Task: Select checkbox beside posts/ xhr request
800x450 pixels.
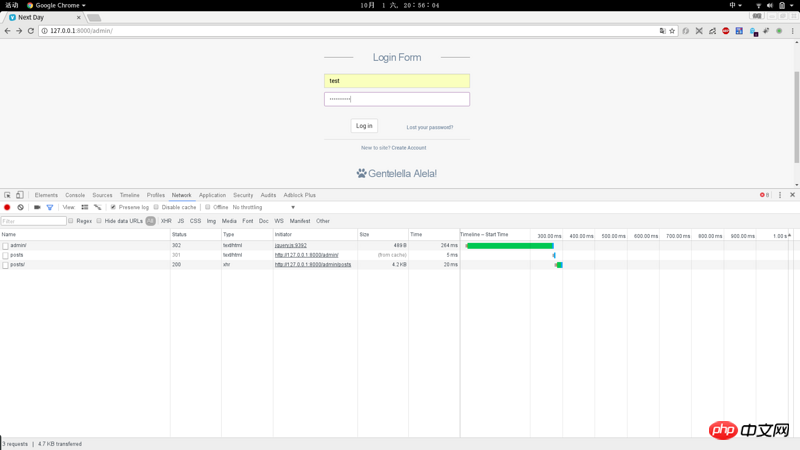Action: 5,265
